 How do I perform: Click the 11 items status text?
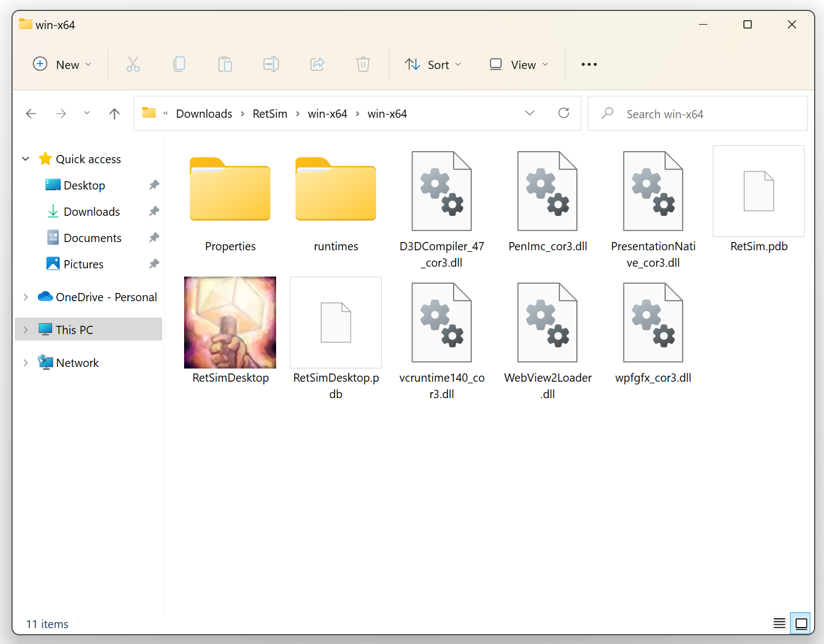(47, 624)
